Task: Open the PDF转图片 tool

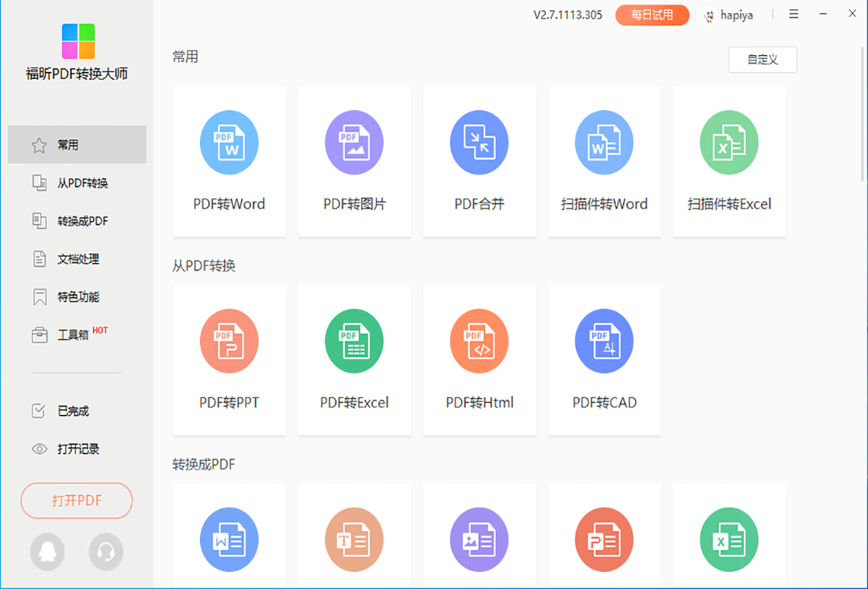Action: click(354, 162)
